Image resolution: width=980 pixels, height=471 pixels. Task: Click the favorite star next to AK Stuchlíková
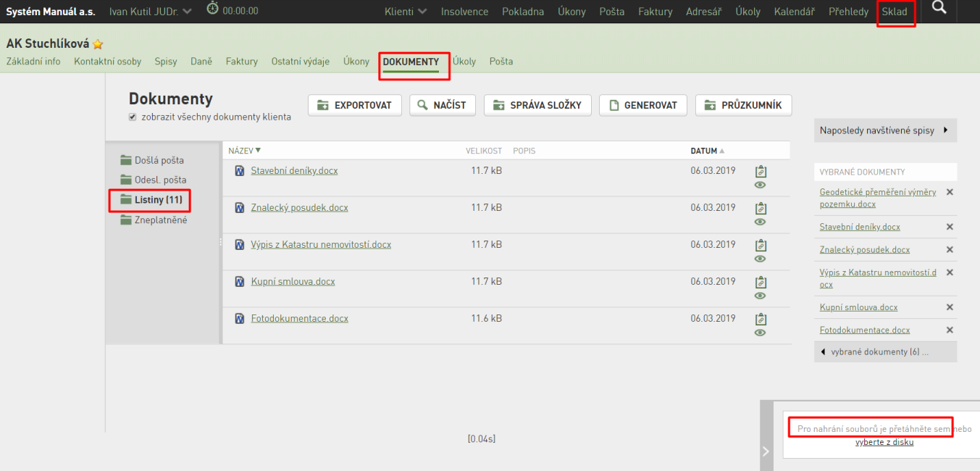(98, 44)
